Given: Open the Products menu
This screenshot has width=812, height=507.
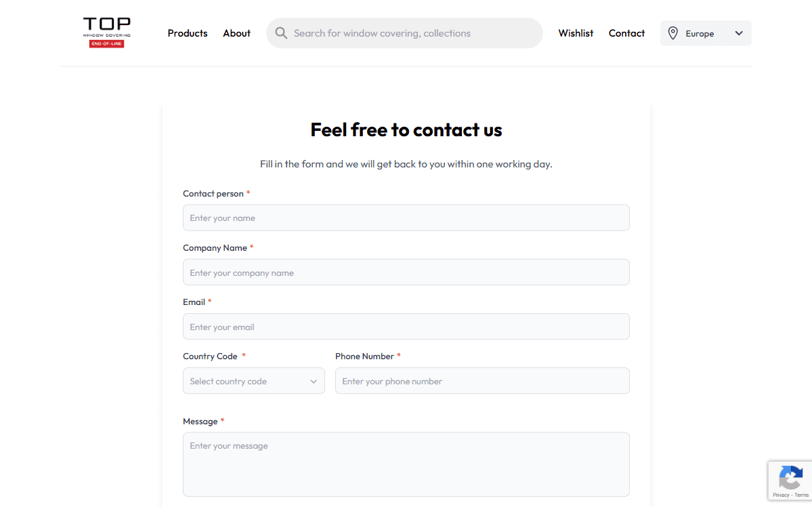Looking at the screenshot, I should click(x=188, y=33).
